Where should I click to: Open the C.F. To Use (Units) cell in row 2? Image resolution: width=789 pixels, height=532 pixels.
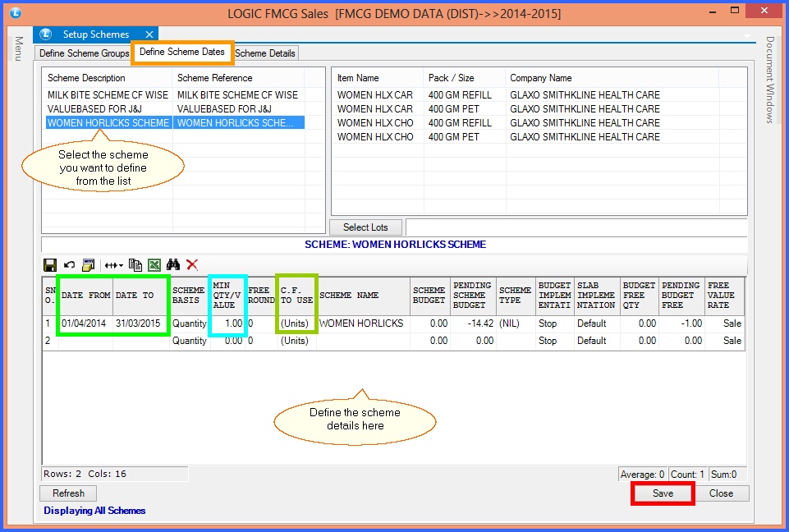pos(296,340)
